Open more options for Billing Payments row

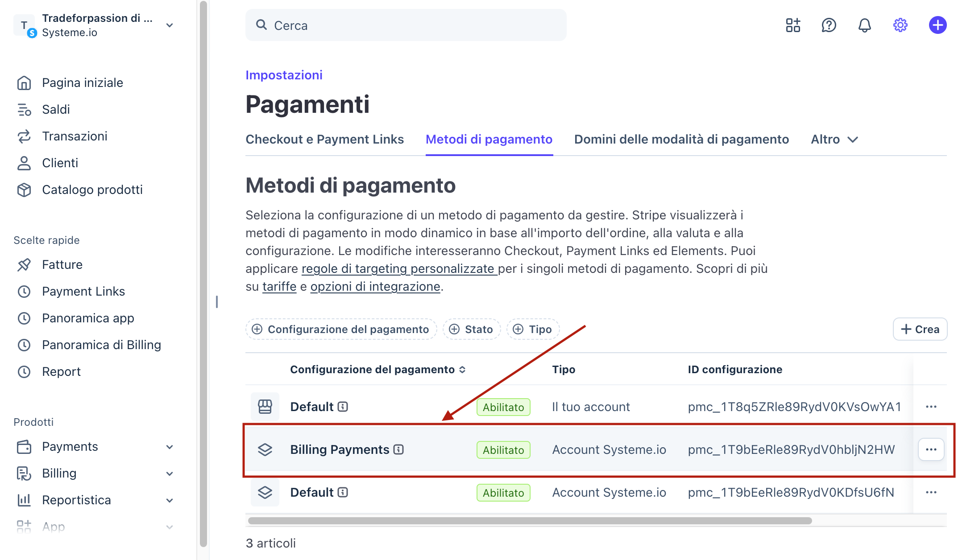pos(931,449)
